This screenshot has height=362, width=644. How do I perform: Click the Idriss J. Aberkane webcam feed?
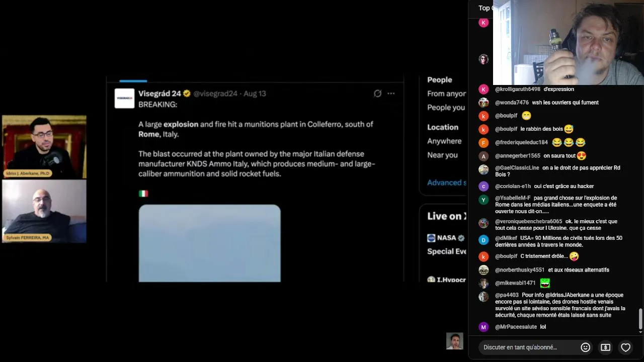click(44, 147)
